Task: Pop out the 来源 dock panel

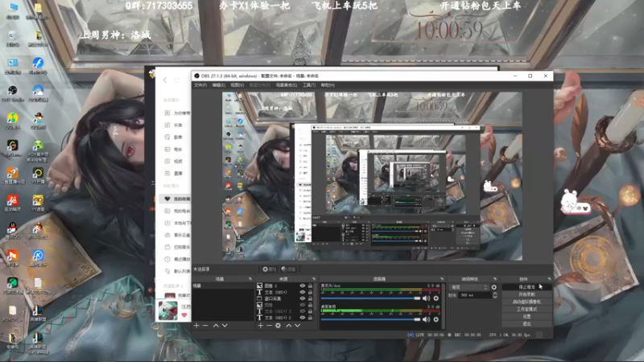Action: (x=314, y=279)
